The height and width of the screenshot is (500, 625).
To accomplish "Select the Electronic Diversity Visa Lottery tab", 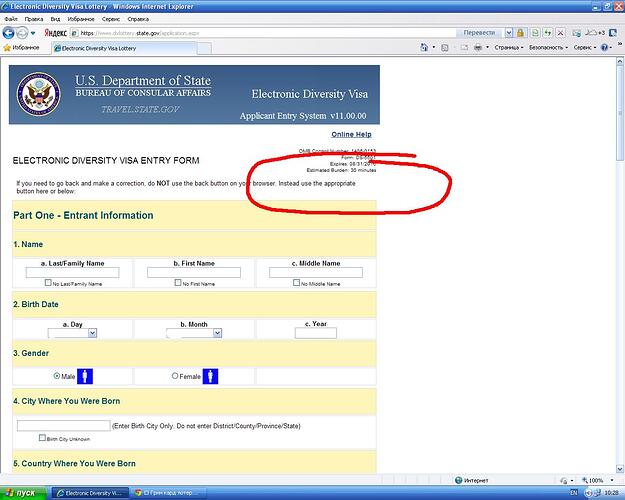I will pos(124,48).
